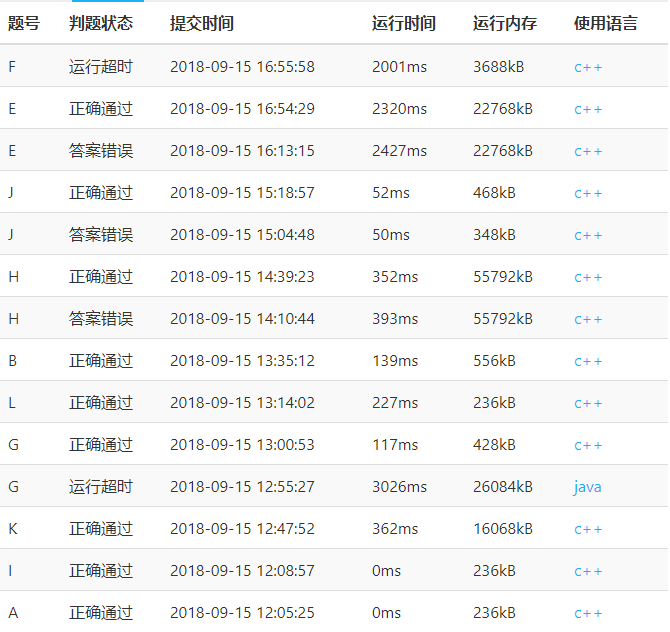Open the c++ link for the 13:00:53 submission

tap(588, 445)
